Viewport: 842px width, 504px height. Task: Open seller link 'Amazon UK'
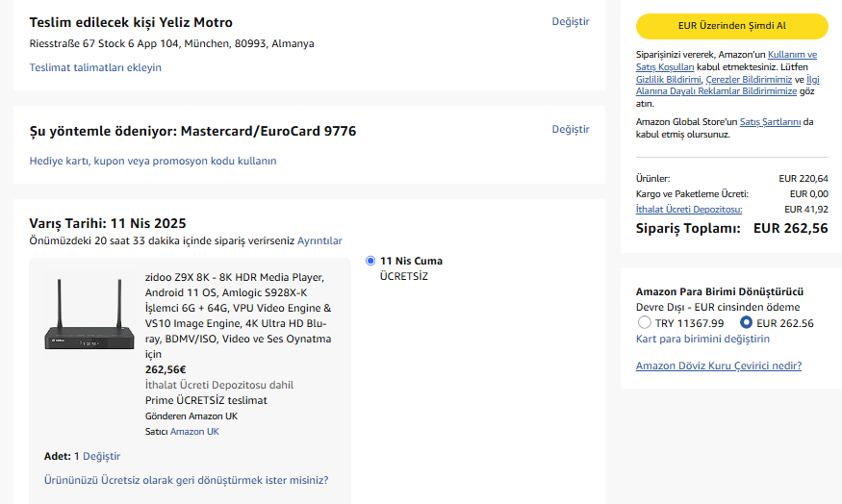(x=194, y=432)
